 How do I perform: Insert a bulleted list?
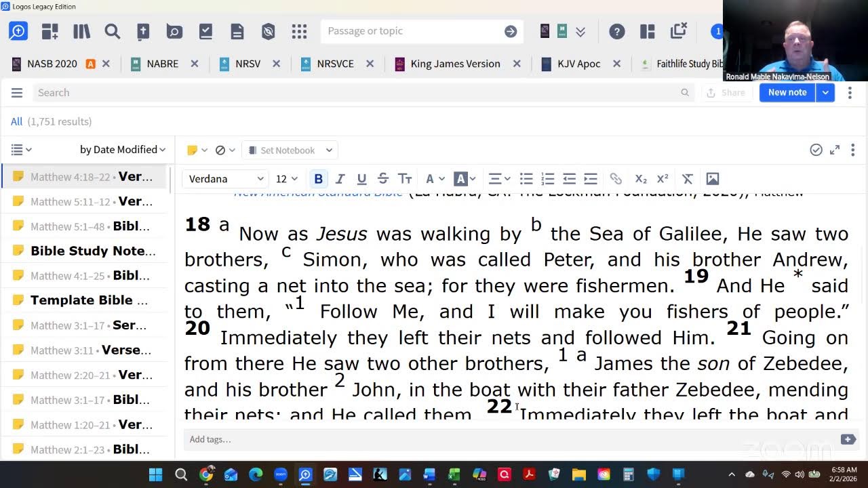coord(526,179)
